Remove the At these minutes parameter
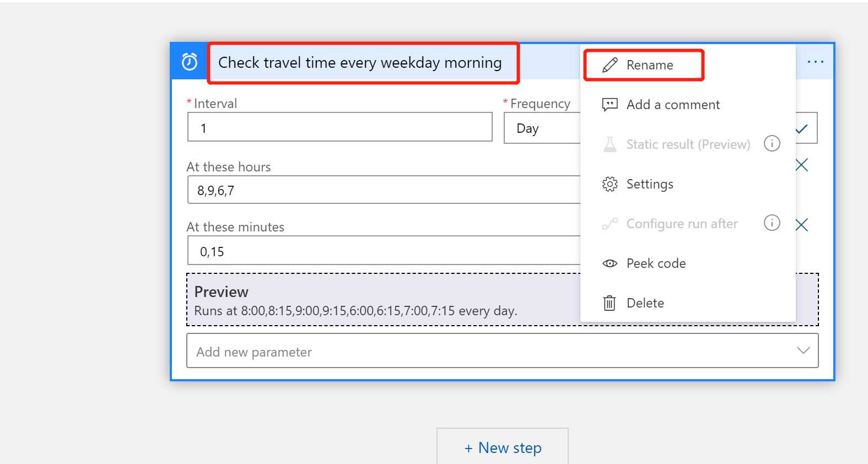 pyautogui.click(x=802, y=224)
